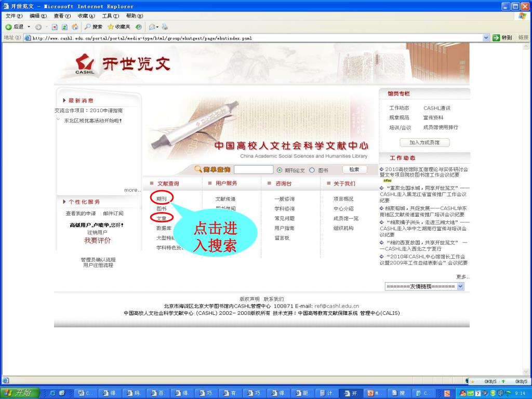Viewport: 532px width, 399px height.
Task: Open the 收藏 menu
Action: point(86,16)
